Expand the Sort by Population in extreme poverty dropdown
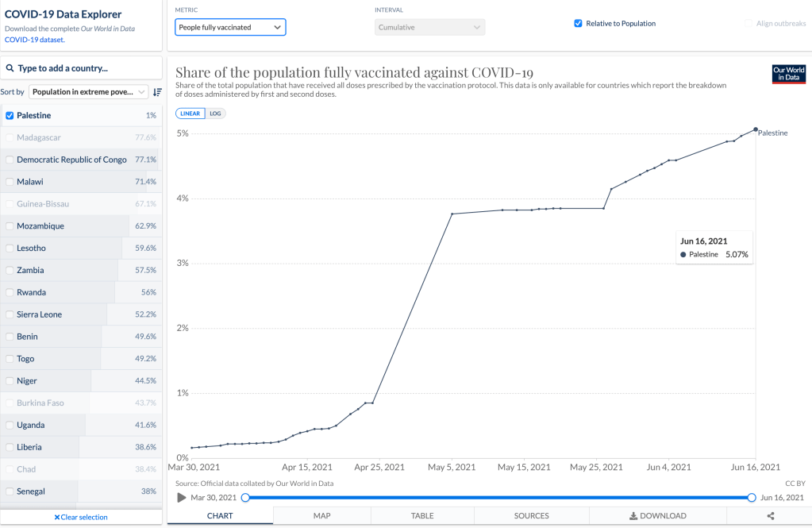 tap(88, 92)
